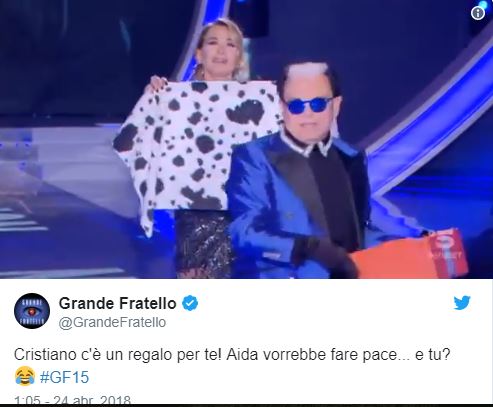Click the man's blue sunglasses in video
Screen dimensions: 493x407
(309, 105)
